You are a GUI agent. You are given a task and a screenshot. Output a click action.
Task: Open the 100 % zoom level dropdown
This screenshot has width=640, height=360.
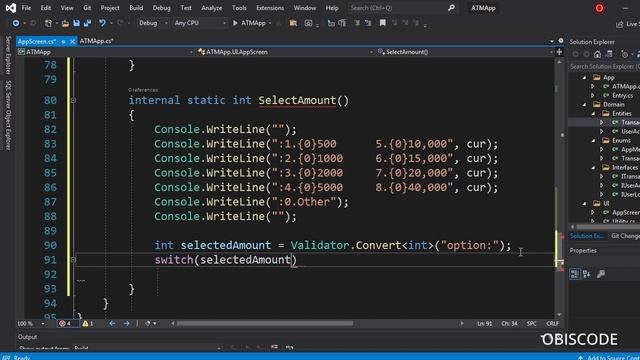[x=31, y=323]
